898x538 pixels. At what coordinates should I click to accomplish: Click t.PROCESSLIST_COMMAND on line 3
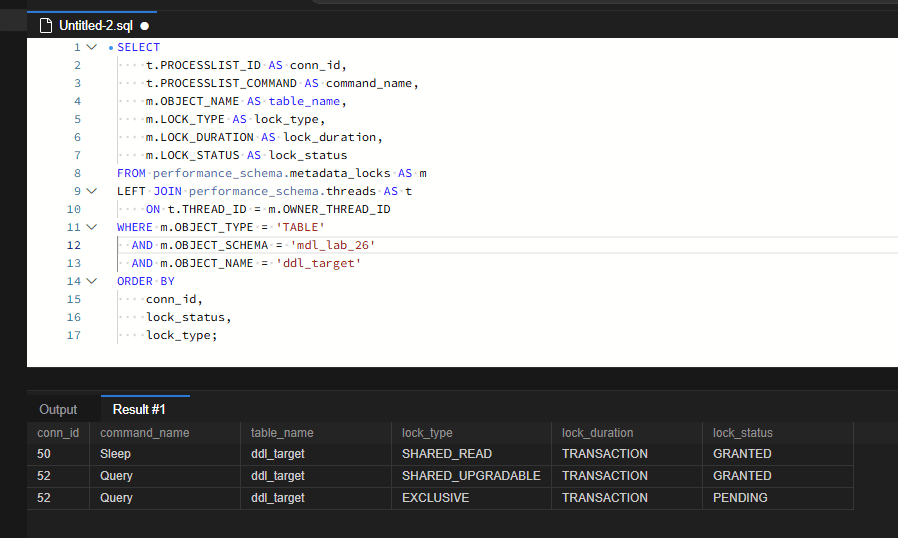coord(221,83)
